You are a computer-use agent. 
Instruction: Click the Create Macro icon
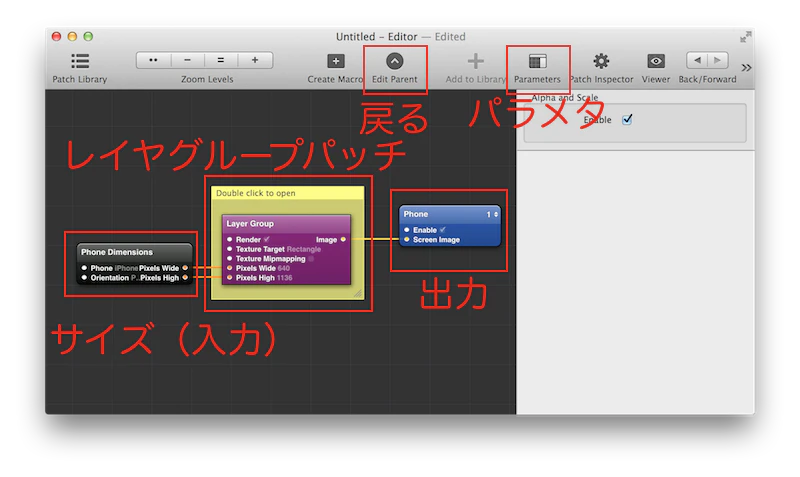(336, 61)
